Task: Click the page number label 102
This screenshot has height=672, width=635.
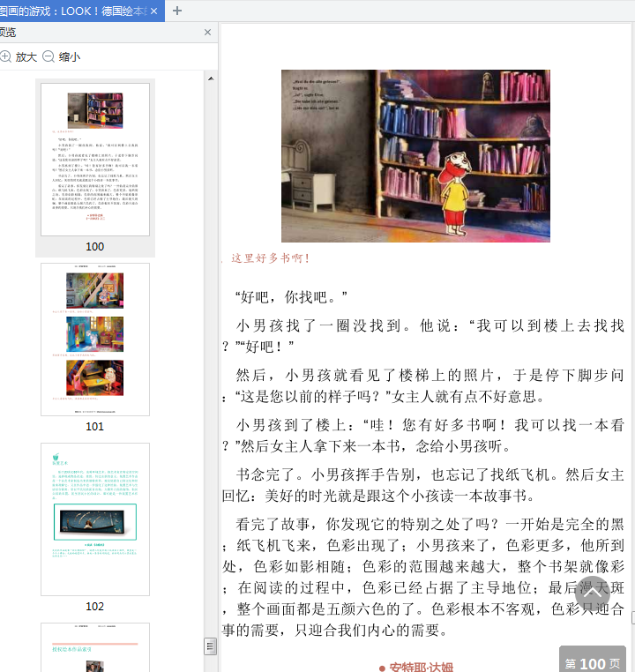Action: point(94,607)
